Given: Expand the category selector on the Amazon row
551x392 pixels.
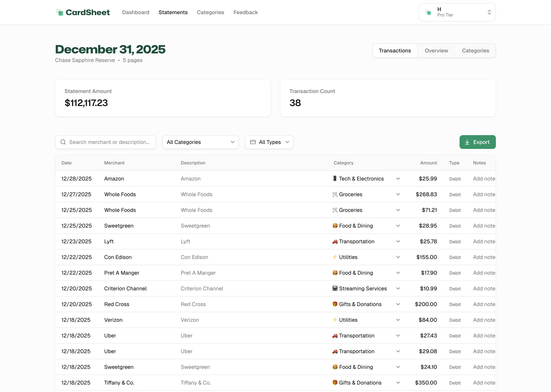Looking at the screenshot, I should 398,178.
